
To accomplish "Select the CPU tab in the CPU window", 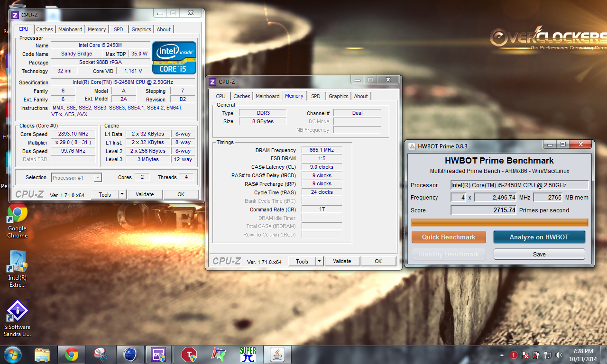I will [x=23, y=29].
